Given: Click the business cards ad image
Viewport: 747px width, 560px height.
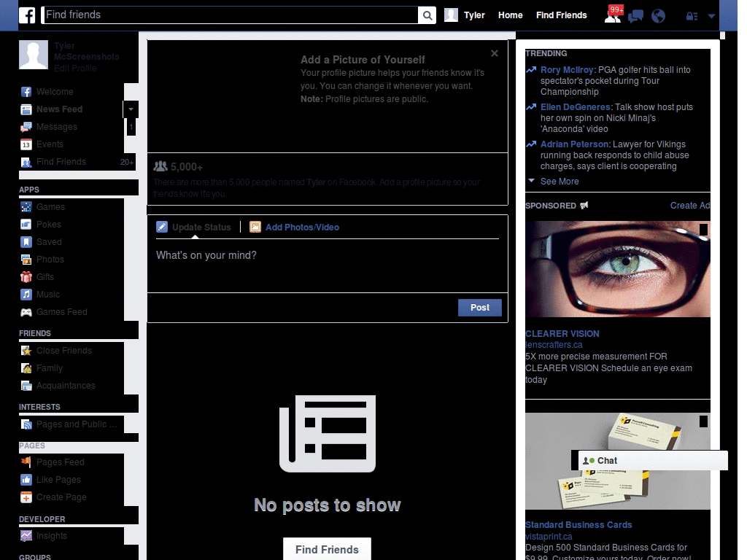Looking at the screenshot, I should coord(617,462).
